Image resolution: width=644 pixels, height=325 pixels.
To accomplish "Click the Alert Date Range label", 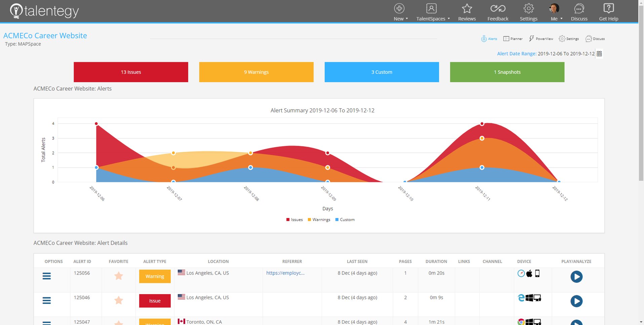I will [517, 53].
